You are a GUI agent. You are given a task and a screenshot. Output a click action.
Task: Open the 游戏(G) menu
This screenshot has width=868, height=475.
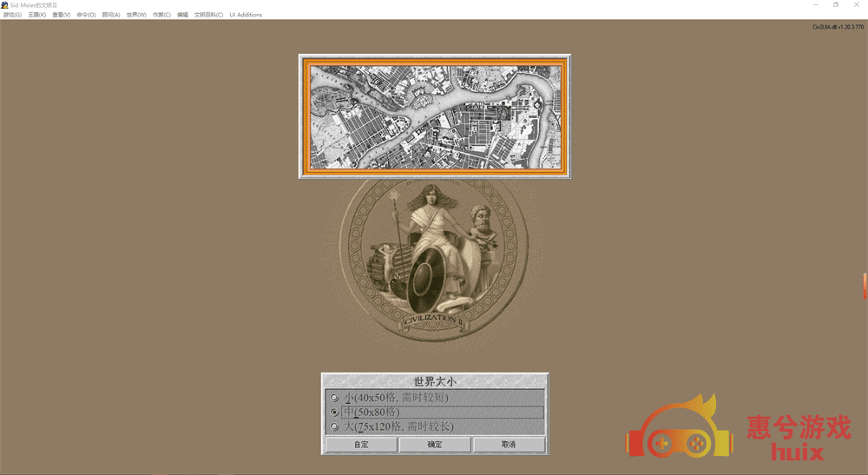pyautogui.click(x=12, y=15)
